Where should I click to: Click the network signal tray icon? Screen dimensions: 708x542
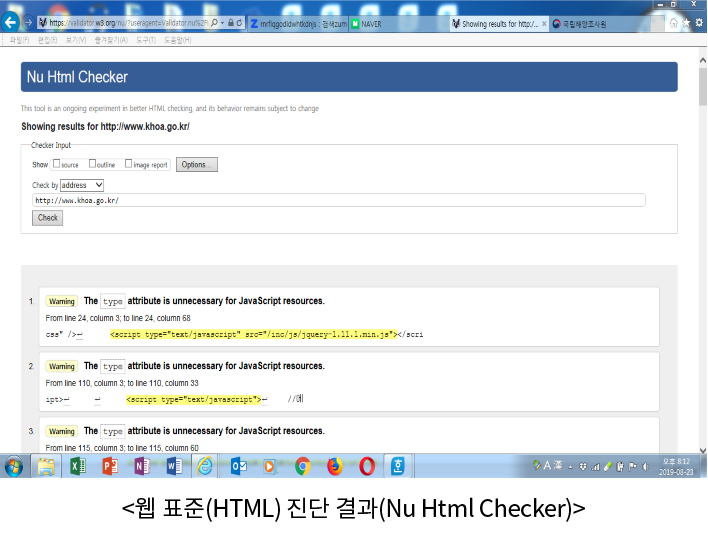point(596,467)
